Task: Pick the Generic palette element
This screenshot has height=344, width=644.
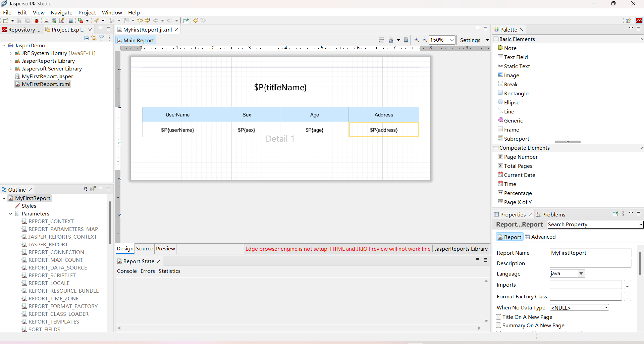Action: pyautogui.click(x=511, y=120)
